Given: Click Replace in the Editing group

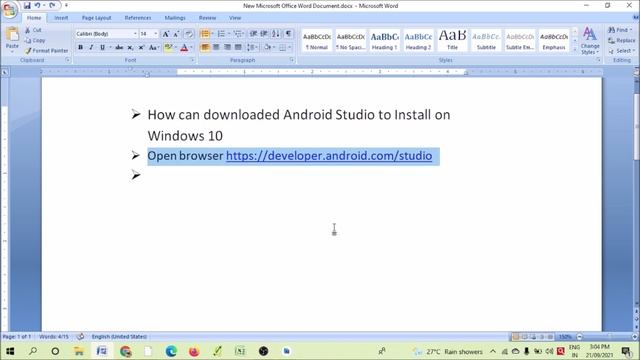Looking at the screenshot, I should [622, 40].
